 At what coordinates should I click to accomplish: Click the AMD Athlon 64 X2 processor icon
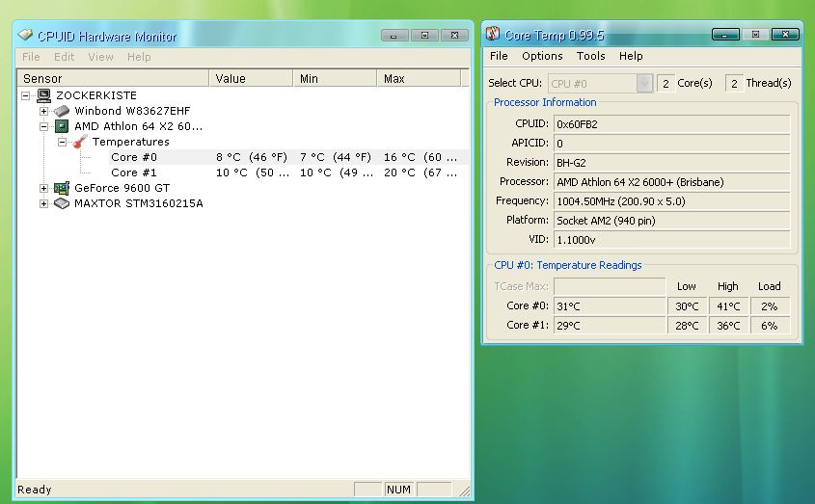[x=62, y=126]
